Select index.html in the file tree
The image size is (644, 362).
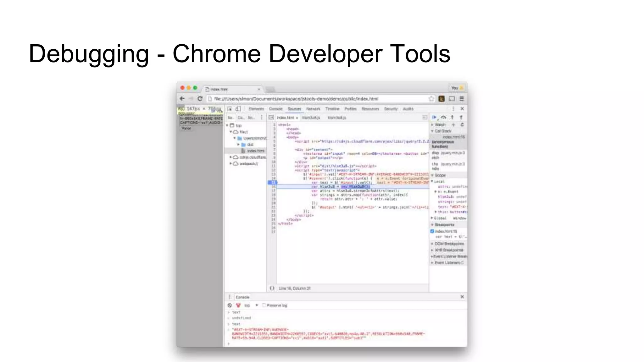point(255,151)
